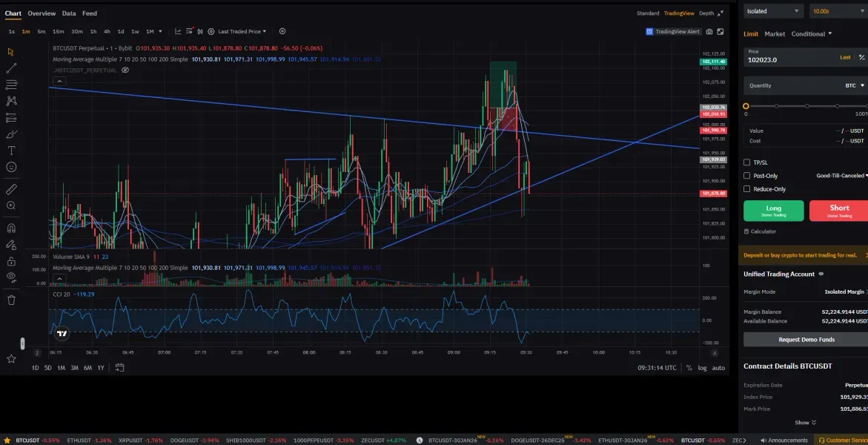Enable the Reduce-Only checkbox
This screenshot has height=445, width=868.
[x=746, y=189]
